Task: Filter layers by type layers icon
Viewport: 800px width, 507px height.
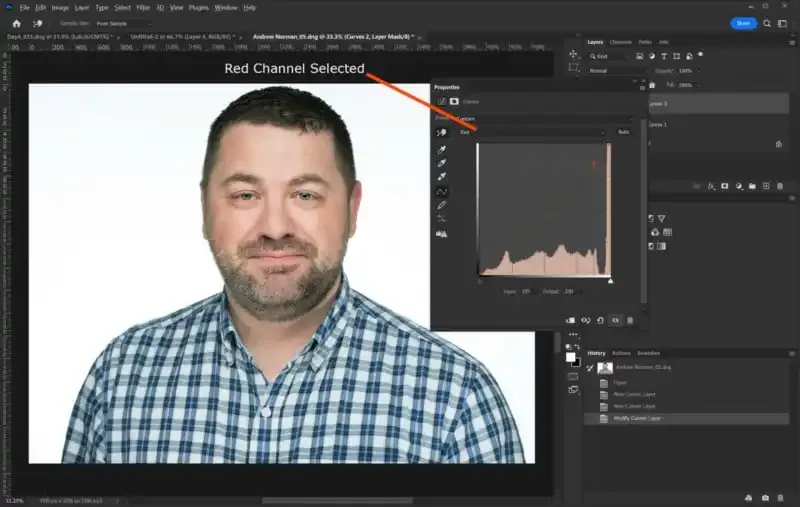Action: pyautogui.click(x=664, y=56)
